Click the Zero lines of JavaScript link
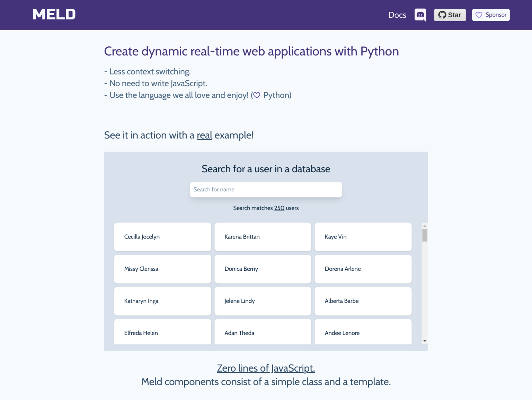 (266, 368)
